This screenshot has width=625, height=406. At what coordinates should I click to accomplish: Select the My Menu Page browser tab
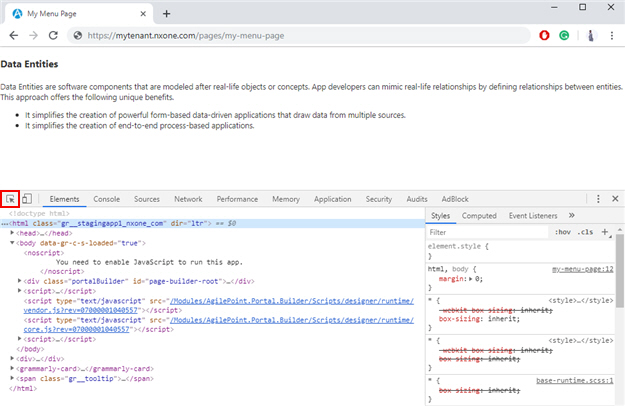pyautogui.click(x=79, y=14)
